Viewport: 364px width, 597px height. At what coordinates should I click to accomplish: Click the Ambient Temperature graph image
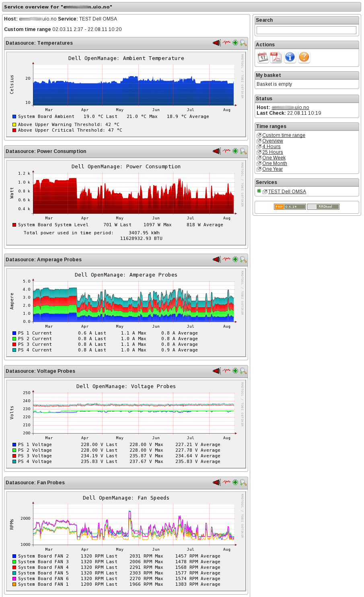pyautogui.click(x=126, y=94)
